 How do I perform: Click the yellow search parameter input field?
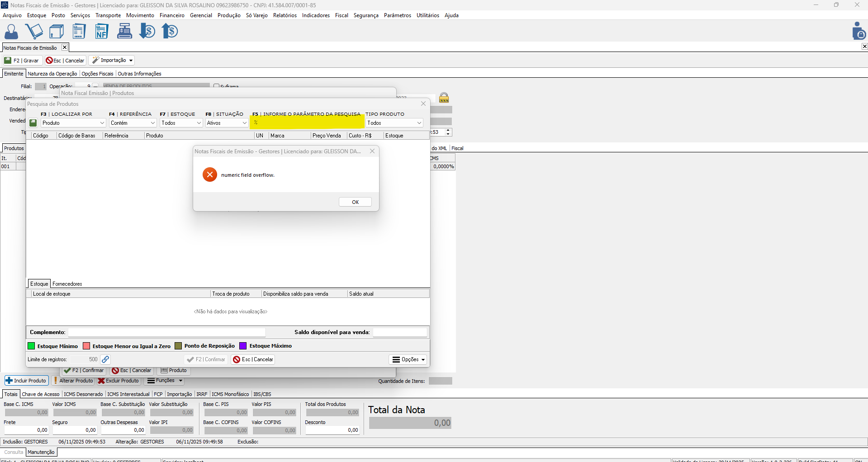pyautogui.click(x=308, y=123)
